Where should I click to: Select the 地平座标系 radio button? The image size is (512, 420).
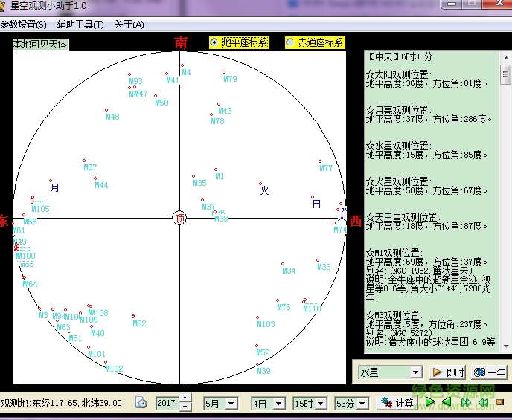(x=215, y=42)
